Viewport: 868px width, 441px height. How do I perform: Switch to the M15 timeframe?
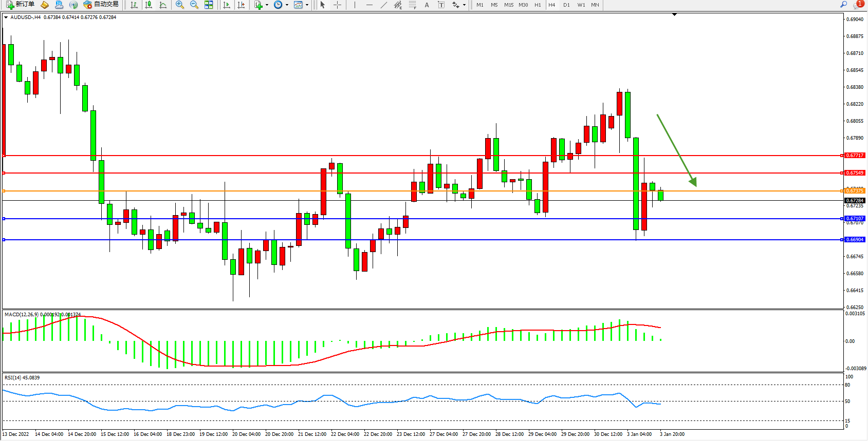click(x=509, y=5)
